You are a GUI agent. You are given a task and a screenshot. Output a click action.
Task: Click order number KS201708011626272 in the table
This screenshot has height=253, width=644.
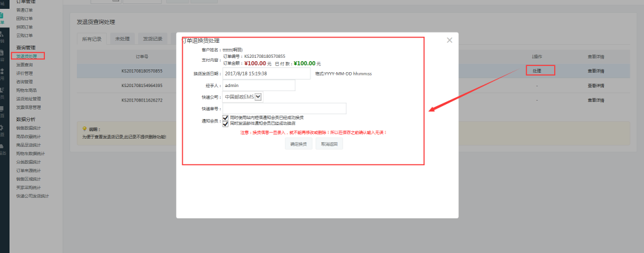click(x=142, y=100)
